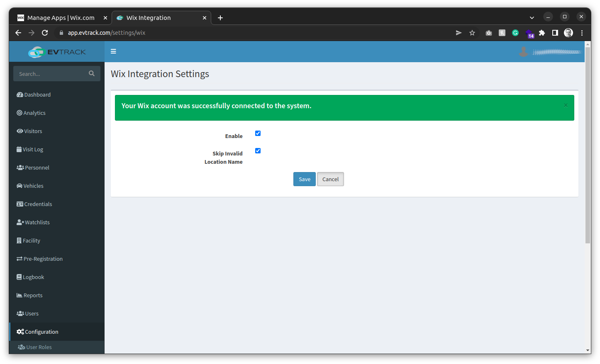Collapse the Configuration sidebar section
This screenshot has height=364, width=600.
pos(57,332)
